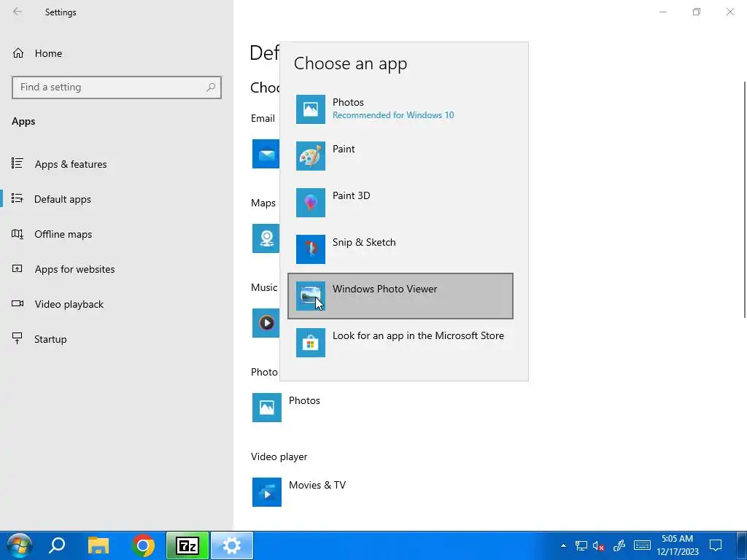The image size is (747, 560).
Task: Click the Settings gear taskbar icon
Action: (232, 545)
